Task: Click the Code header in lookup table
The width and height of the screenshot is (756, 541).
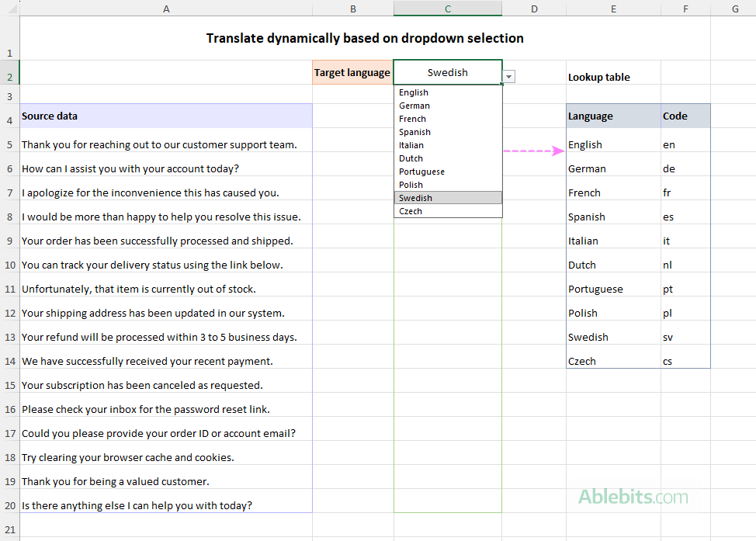Action: (685, 116)
